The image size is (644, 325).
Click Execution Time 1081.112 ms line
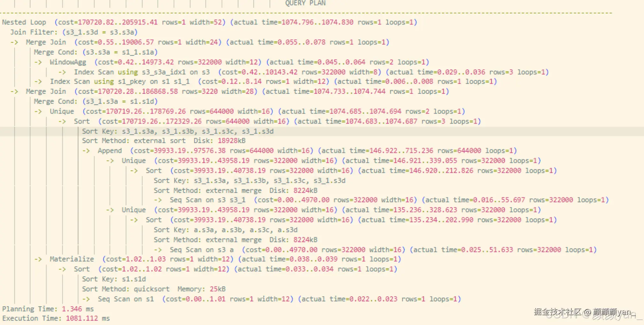click(56, 318)
